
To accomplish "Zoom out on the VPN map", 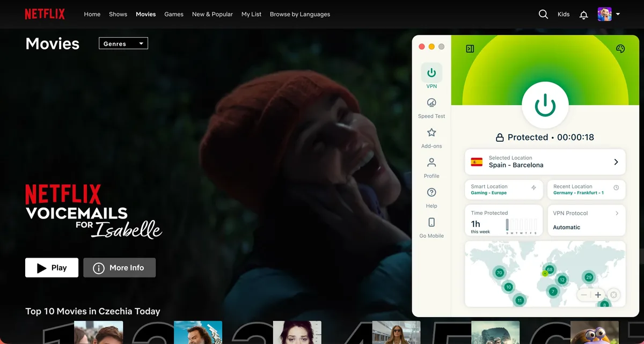I will coord(584,295).
